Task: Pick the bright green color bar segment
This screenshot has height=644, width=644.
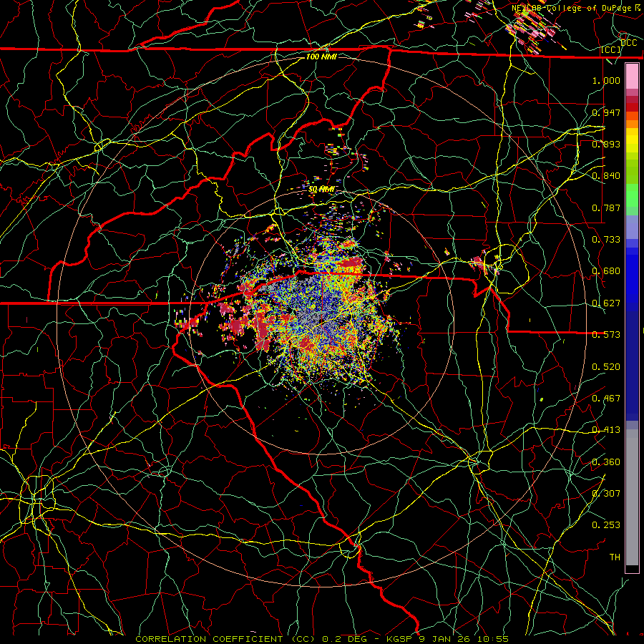Action: [x=632, y=195]
